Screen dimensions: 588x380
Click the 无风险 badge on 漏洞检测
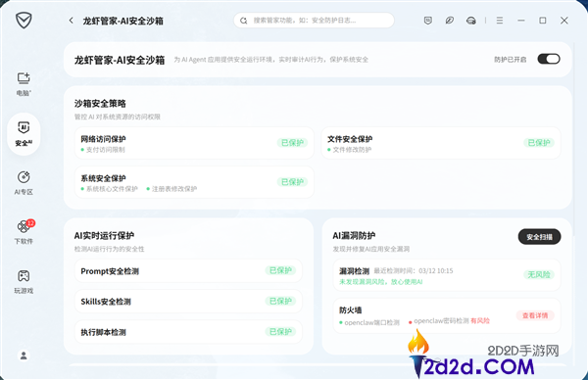(x=539, y=274)
